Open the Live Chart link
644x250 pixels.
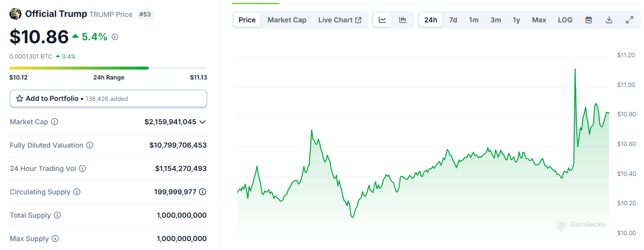(x=340, y=20)
